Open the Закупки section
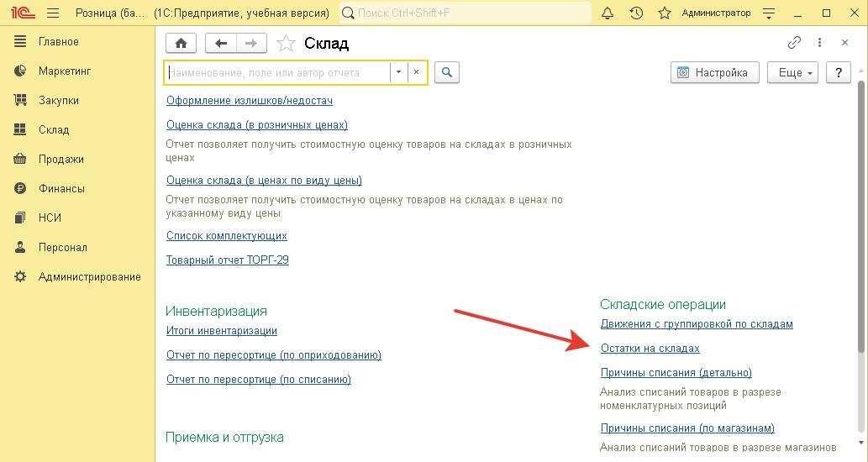 (x=58, y=100)
